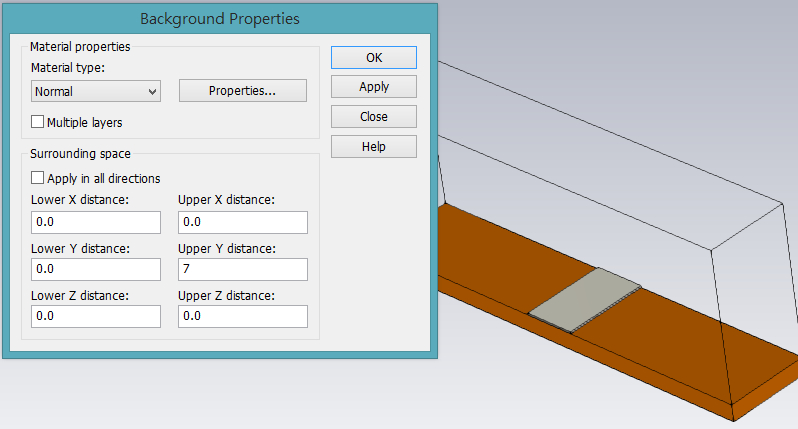Close the dialog with the Close button
The height and width of the screenshot is (429, 798).
(374, 117)
